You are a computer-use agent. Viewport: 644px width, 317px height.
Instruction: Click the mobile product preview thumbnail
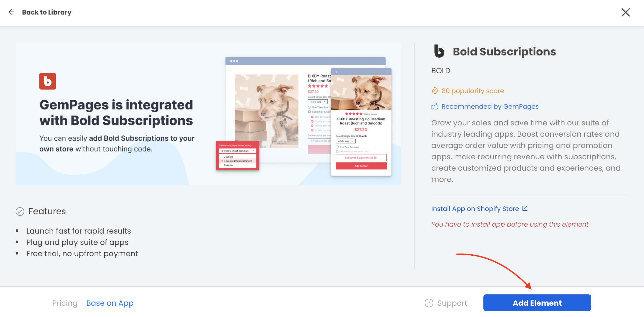(x=361, y=122)
